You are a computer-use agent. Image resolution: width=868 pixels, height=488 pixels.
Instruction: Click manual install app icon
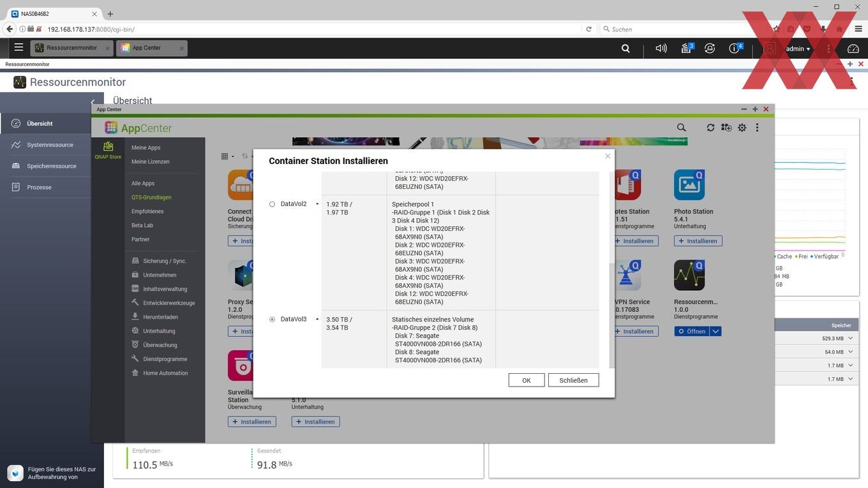coord(726,128)
